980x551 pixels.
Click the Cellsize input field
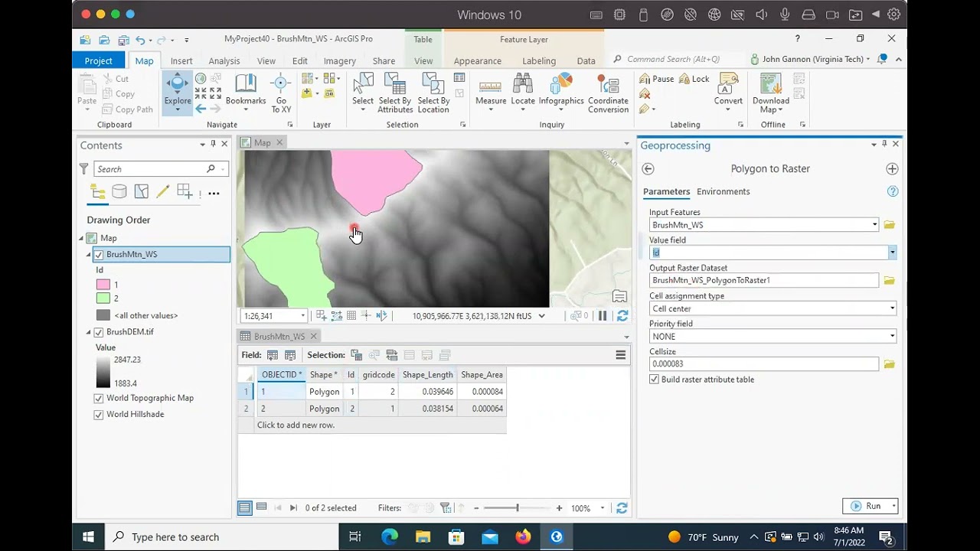pos(763,364)
